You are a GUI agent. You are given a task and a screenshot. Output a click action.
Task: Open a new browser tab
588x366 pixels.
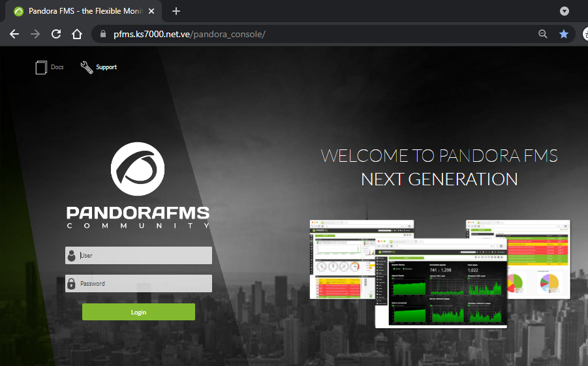[x=176, y=11]
